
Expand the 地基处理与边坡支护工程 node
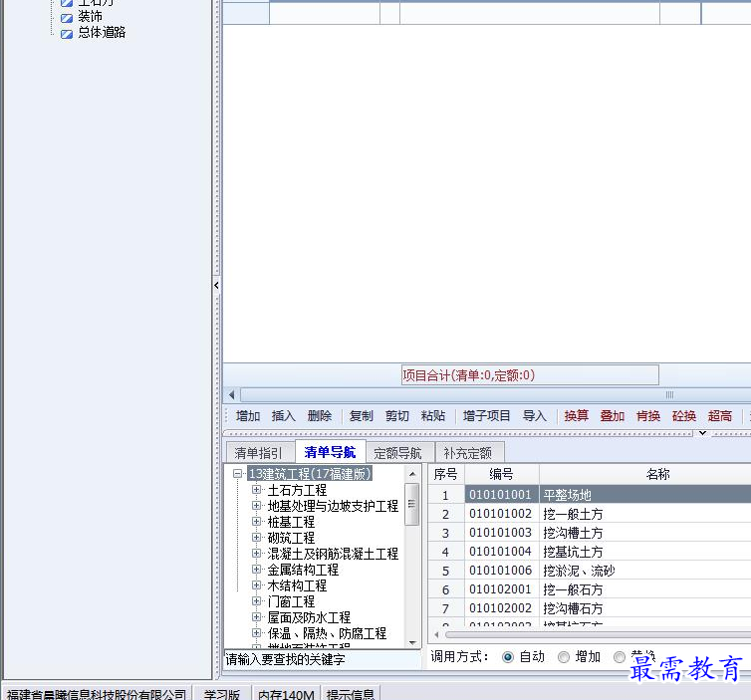click(x=257, y=505)
